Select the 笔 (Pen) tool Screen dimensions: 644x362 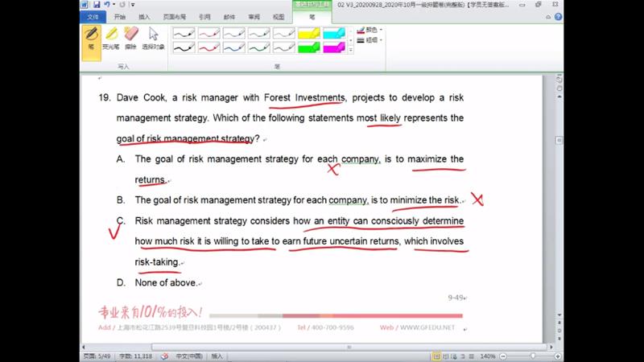(x=91, y=38)
